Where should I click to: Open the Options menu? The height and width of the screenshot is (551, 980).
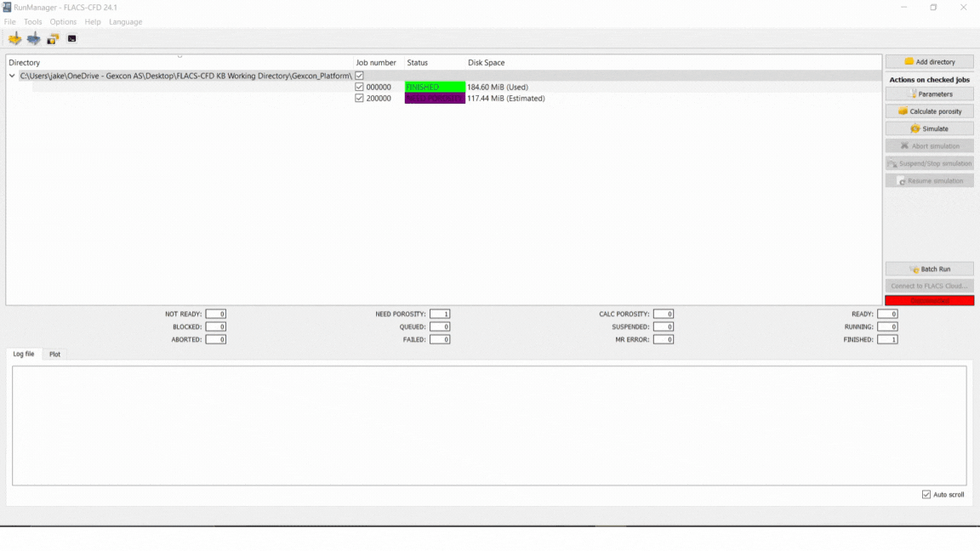(x=63, y=22)
